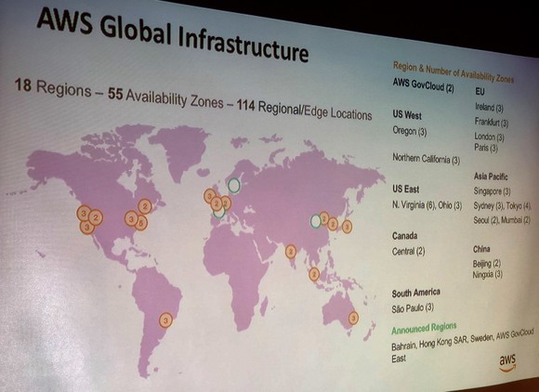Click 'Tokyo (4)' entry
Screen dimensions: 539x392
pyautogui.click(x=519, y=206)
